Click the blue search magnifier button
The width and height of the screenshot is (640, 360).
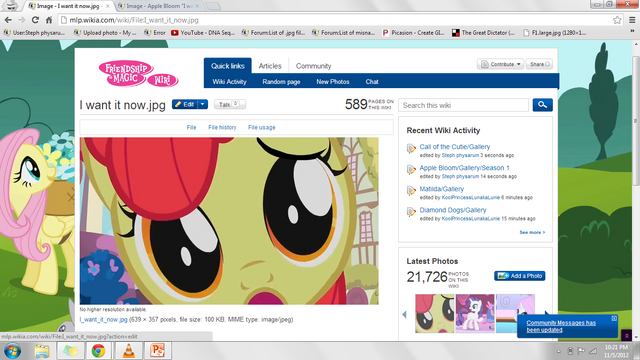tap(542, 105)
